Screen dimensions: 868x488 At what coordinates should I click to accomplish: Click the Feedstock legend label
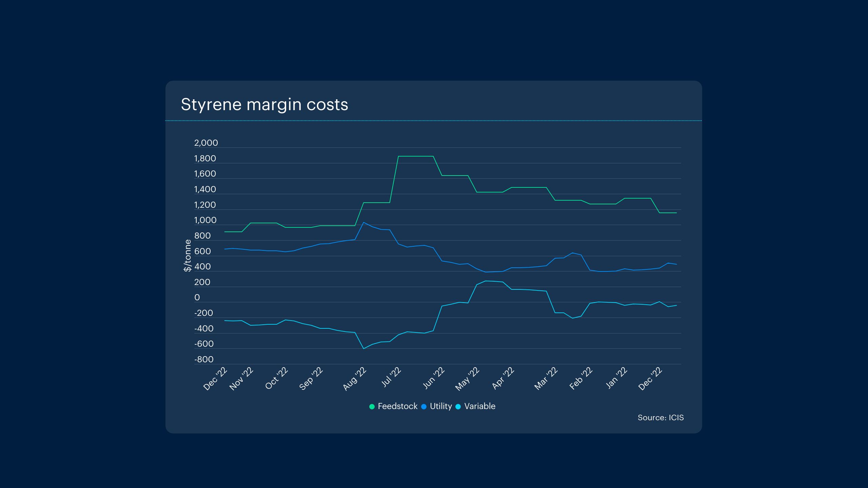pos(397,406)
